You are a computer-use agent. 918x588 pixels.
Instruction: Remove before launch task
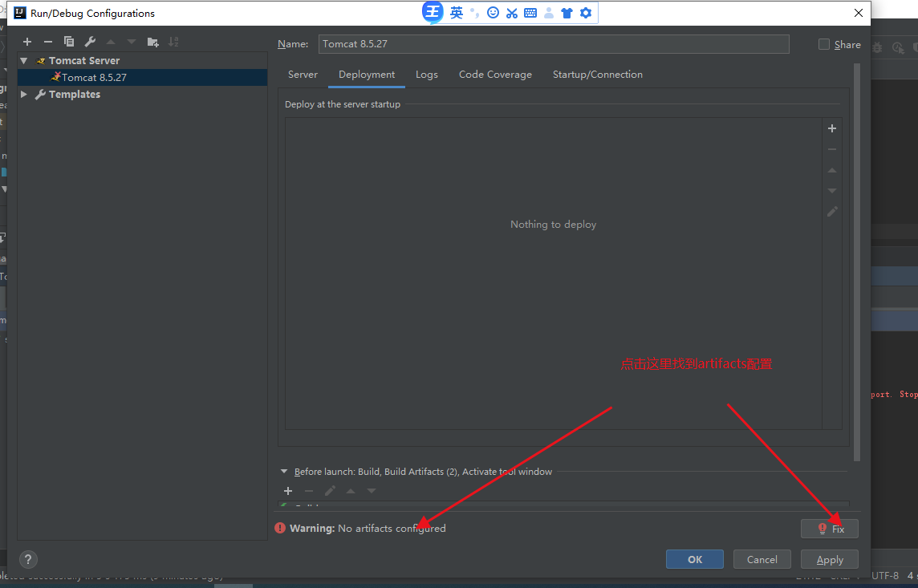[x=309, y=491]
